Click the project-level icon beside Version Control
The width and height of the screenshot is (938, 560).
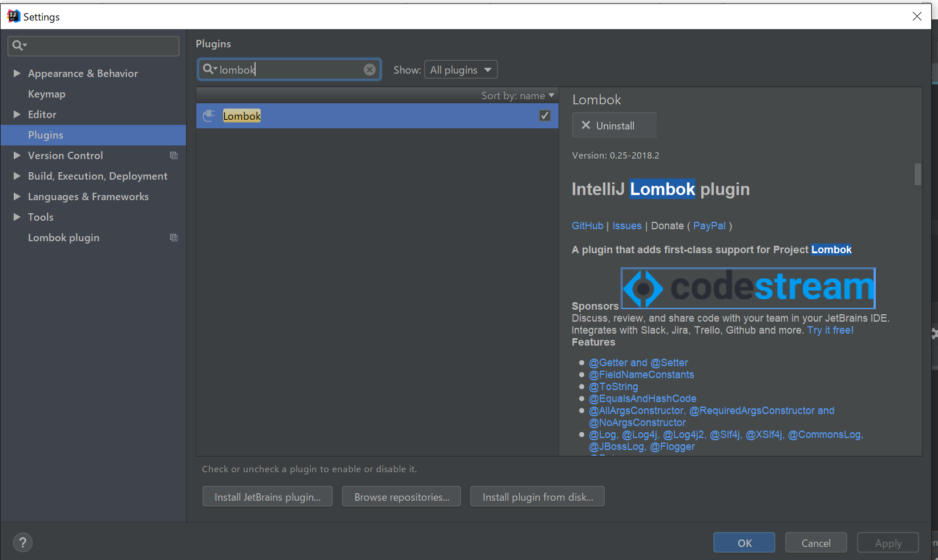[x=174, y=156]
